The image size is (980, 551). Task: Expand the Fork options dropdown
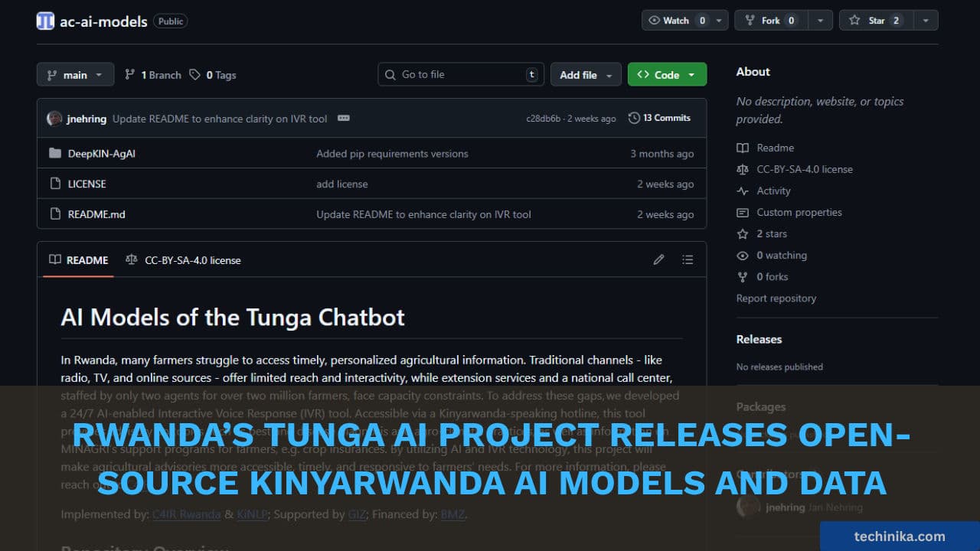[x=821, y=21]
